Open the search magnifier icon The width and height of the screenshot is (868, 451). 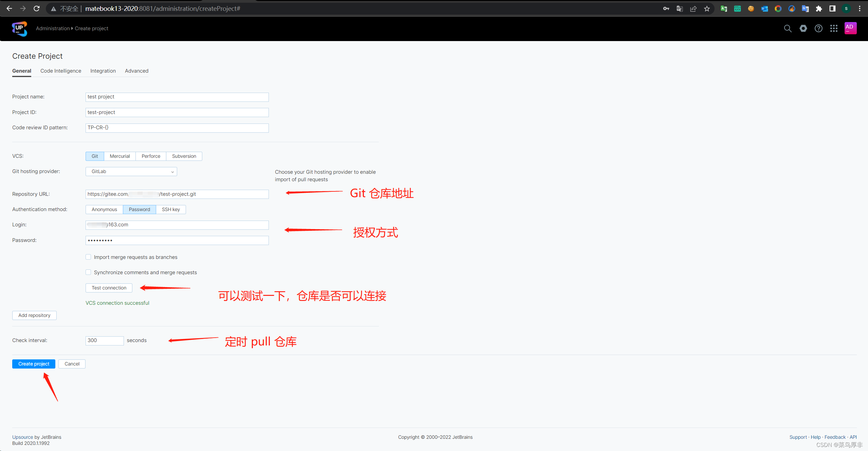tap(788, 29)
